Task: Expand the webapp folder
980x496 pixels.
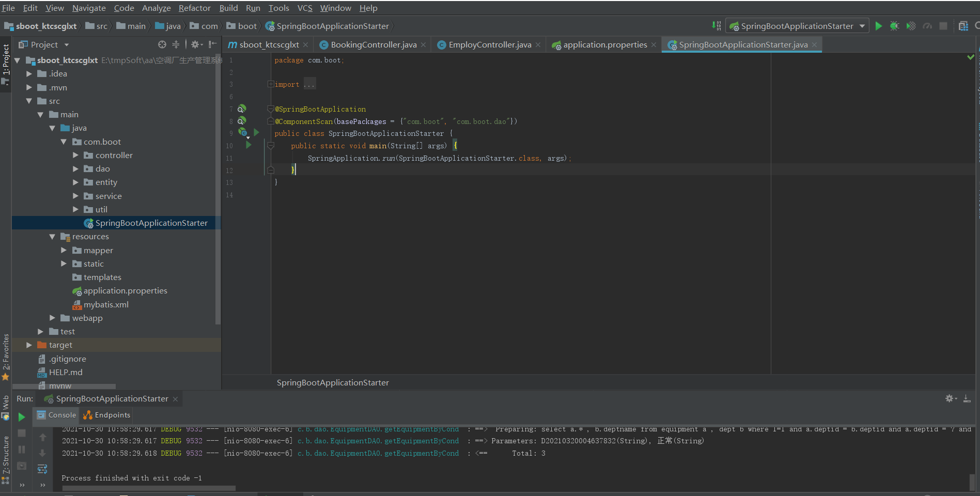Action: (52, 318)
